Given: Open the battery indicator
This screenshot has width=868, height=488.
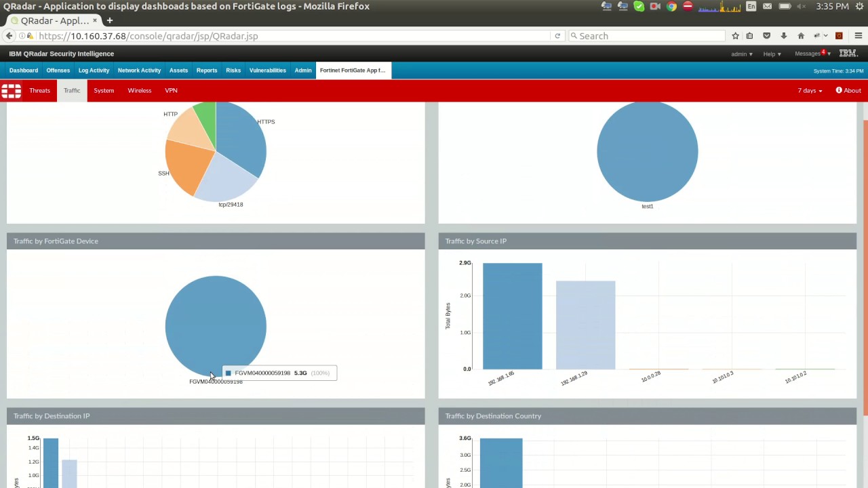Looking at the screenshot, I should 785,6.
